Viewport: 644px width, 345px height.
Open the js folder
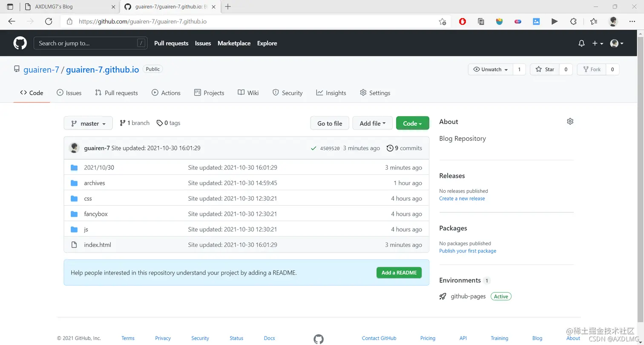point(86,229)
